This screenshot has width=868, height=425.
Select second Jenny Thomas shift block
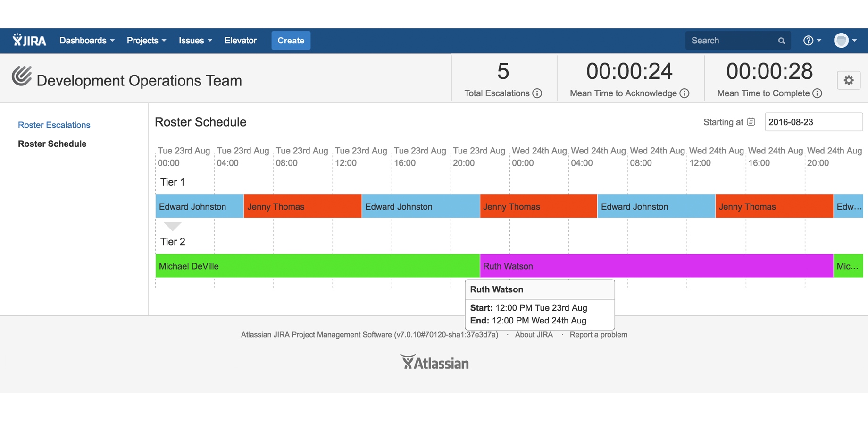539,206
